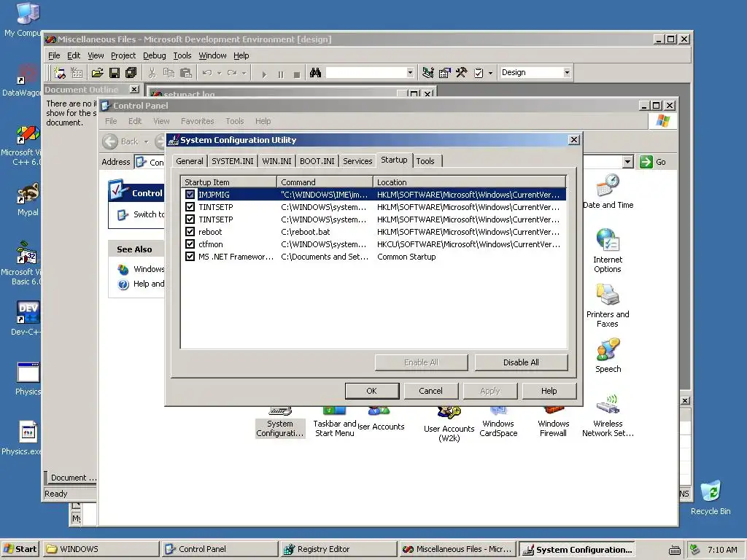This screenshot has height=560, width=747.
Task: Click Toolbox hammer and wrench icon
Action: click(461, 73)
